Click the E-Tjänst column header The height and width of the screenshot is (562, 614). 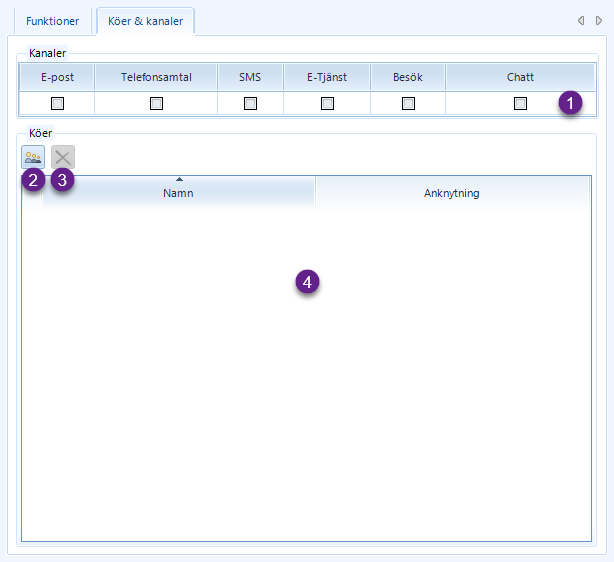click(327, 77)
